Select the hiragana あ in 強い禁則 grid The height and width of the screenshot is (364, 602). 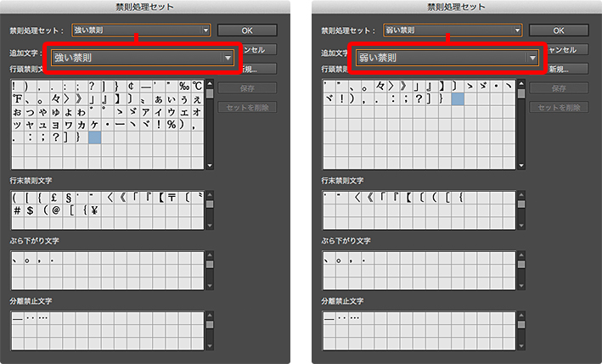[159, 99]
